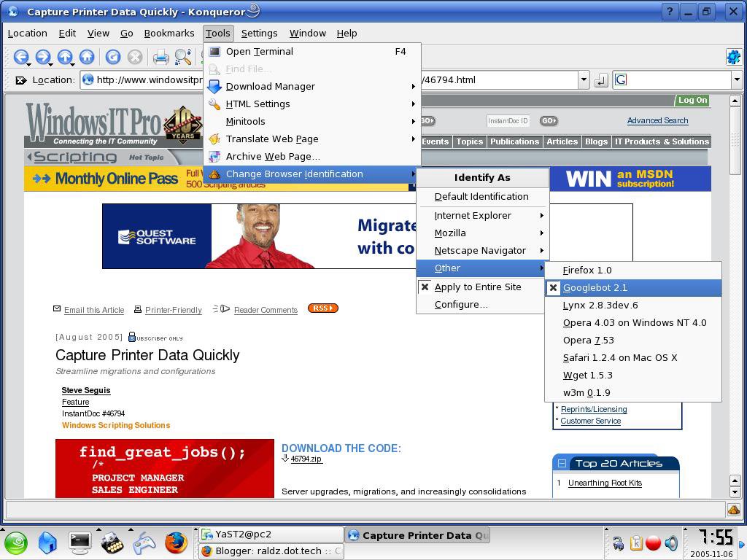Open the Customer Service link

590,421
